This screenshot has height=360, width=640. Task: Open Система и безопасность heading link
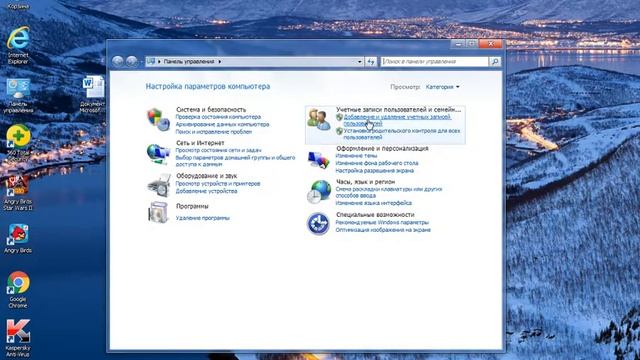click(x=211, y=109)
